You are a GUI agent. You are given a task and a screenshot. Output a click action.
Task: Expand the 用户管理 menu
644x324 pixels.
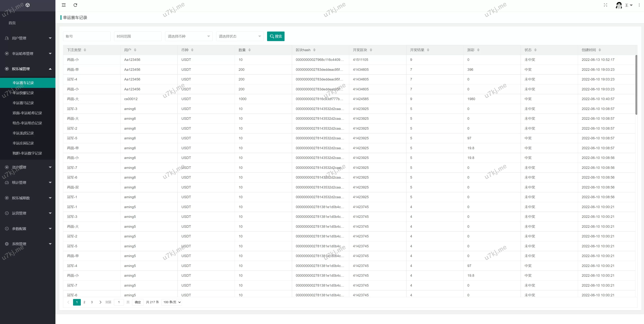coord(28,38)
